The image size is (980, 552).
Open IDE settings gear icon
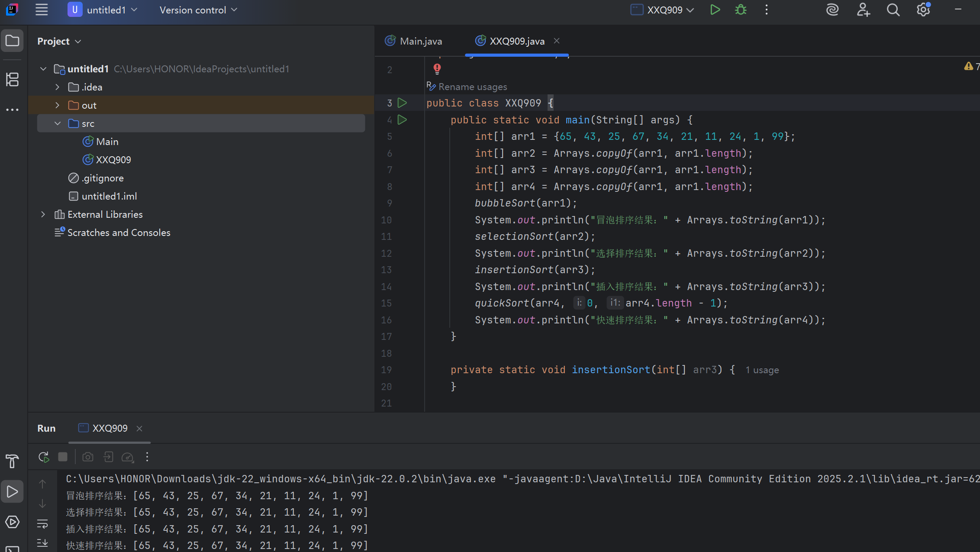point(923,10)
